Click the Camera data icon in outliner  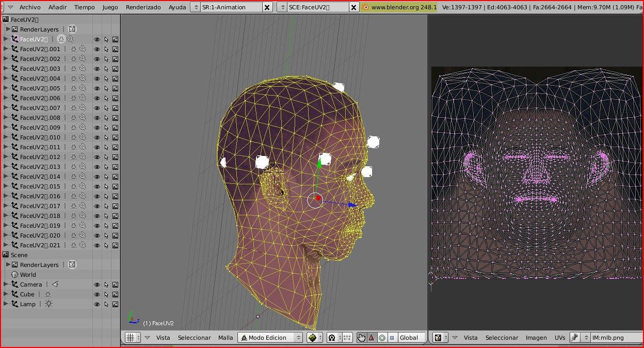tap(55, 284)
